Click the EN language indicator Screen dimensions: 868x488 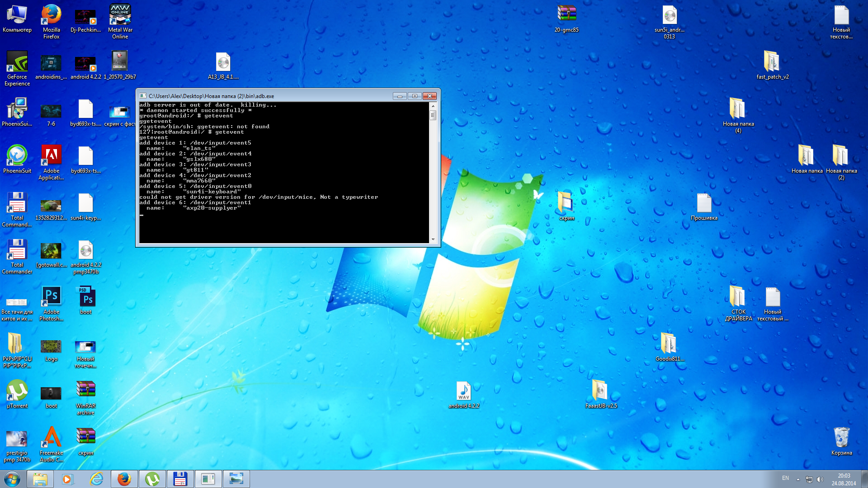(x=785, y=478)
